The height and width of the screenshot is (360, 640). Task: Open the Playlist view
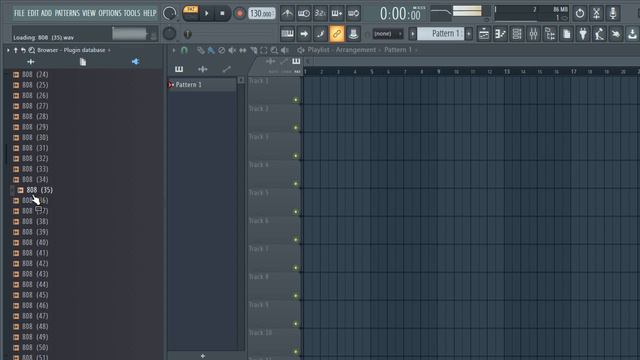[484, 34]
